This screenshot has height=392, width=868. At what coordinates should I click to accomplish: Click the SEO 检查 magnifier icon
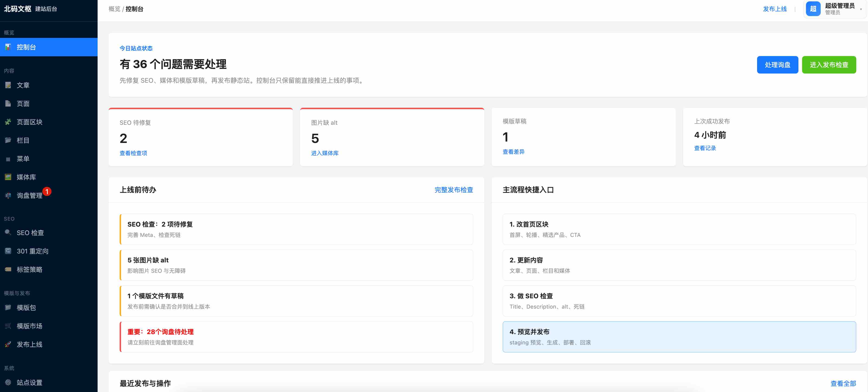[x=8, y=233]
